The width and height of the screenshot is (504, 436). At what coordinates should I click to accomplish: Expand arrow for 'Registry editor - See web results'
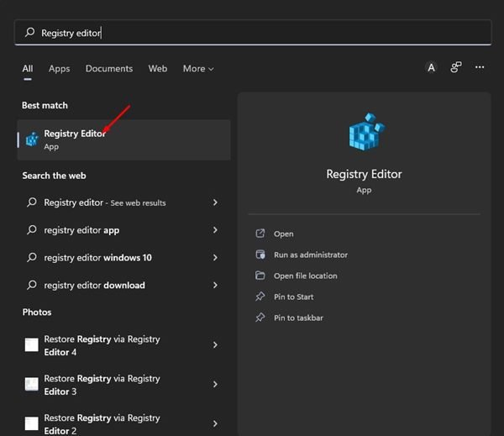215,202
